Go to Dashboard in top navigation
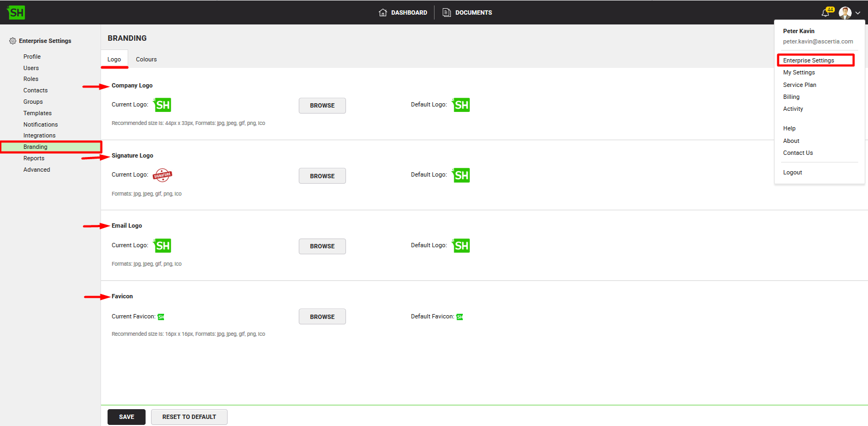Image resolution: width=868 pixels, height=426 pixels. [x=403, y=12]
